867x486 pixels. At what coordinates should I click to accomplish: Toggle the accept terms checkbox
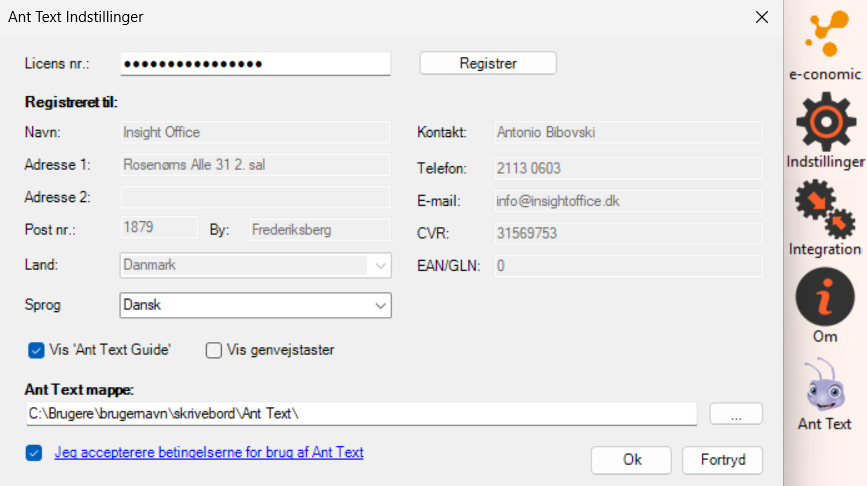(x=36, y=452)
